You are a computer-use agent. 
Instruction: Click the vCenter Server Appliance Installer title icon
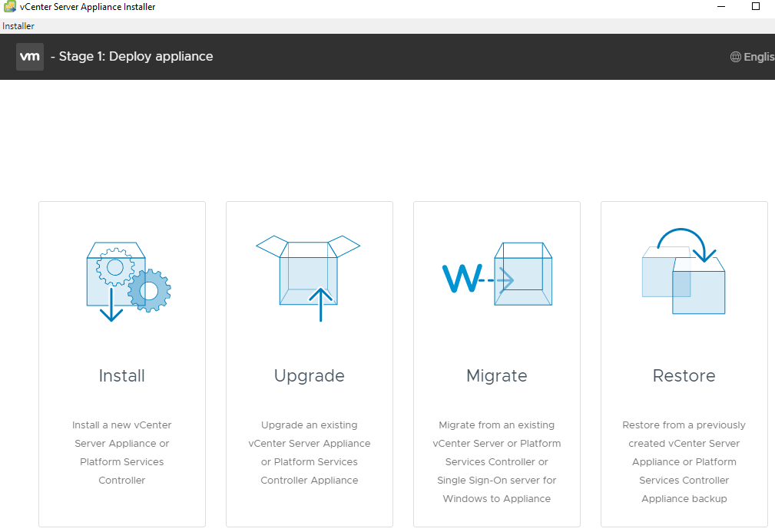pos(9,6)
